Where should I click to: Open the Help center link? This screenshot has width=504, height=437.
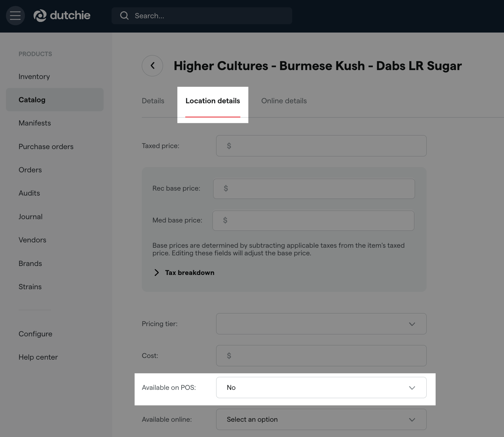pos(38,357)
